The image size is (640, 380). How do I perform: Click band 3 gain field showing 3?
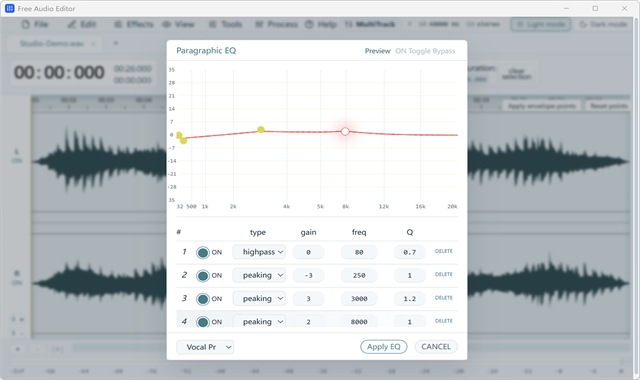pos(308,299)
